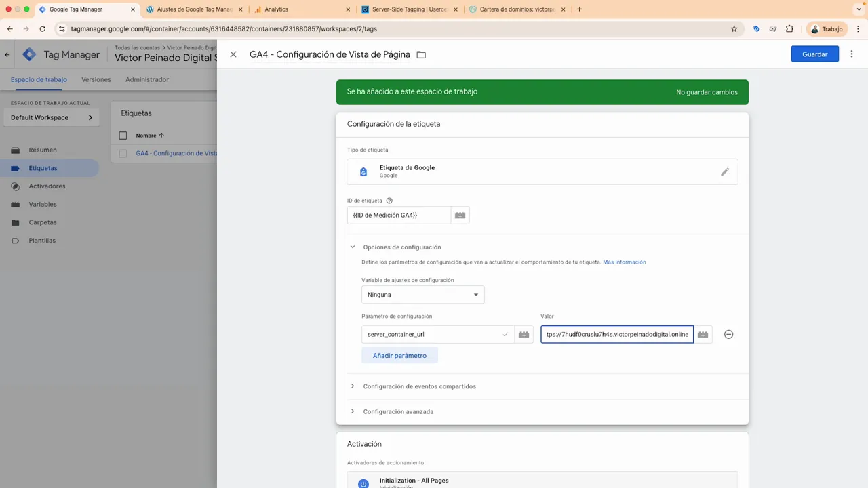Open the Carpetas section
The image size is (868, 488).
tap(43, 222)
